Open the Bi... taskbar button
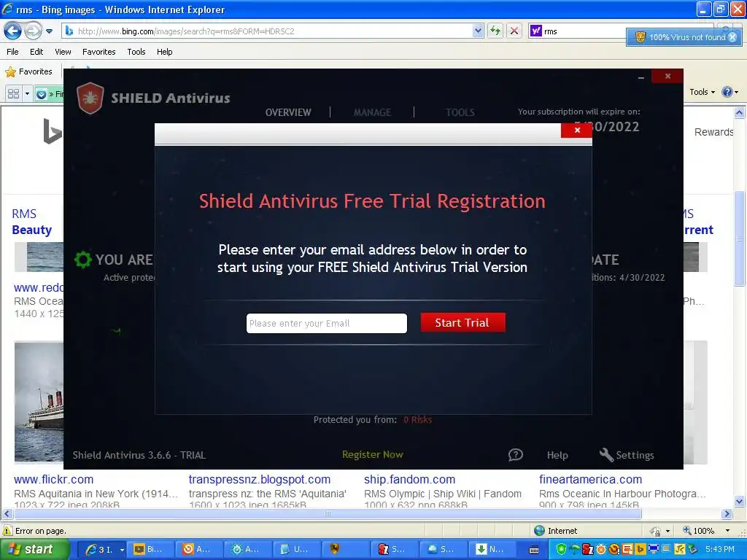The image size is (747, 560). tap(152, 550)
